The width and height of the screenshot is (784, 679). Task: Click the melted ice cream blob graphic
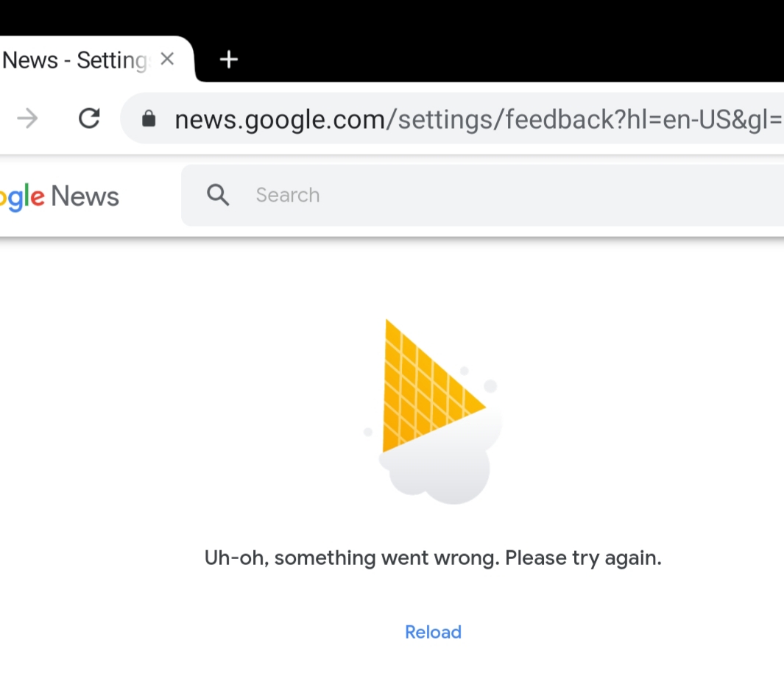coord(442,474)
